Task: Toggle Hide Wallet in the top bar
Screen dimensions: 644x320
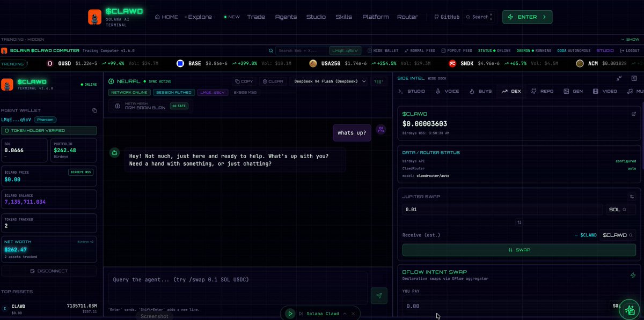Action: click(x=383, y=50)
